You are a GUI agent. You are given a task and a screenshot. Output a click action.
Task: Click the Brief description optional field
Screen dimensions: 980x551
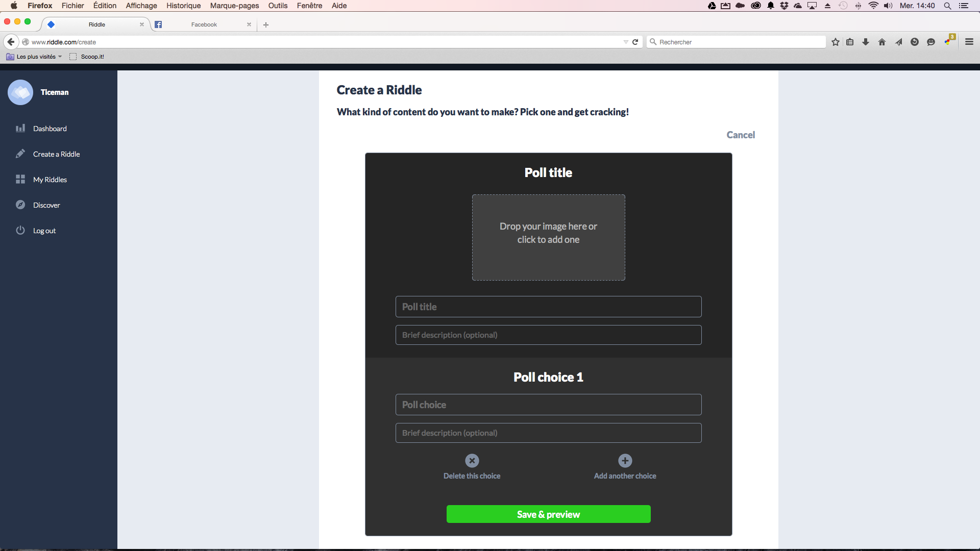point(549,334)
